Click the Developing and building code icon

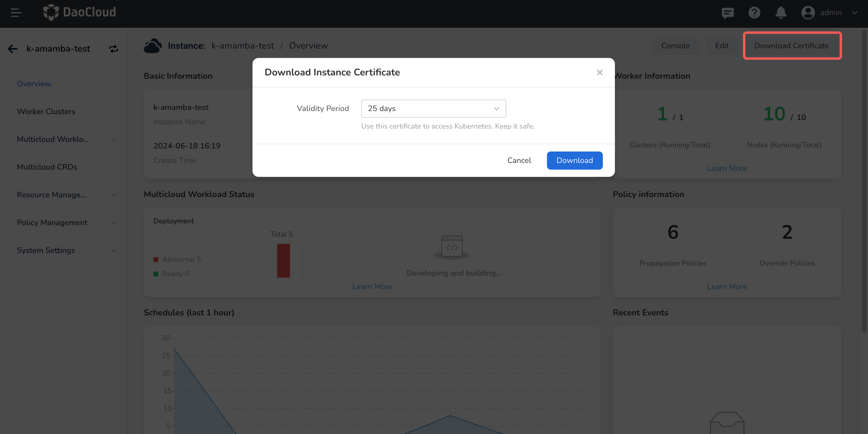click(452, 247)
